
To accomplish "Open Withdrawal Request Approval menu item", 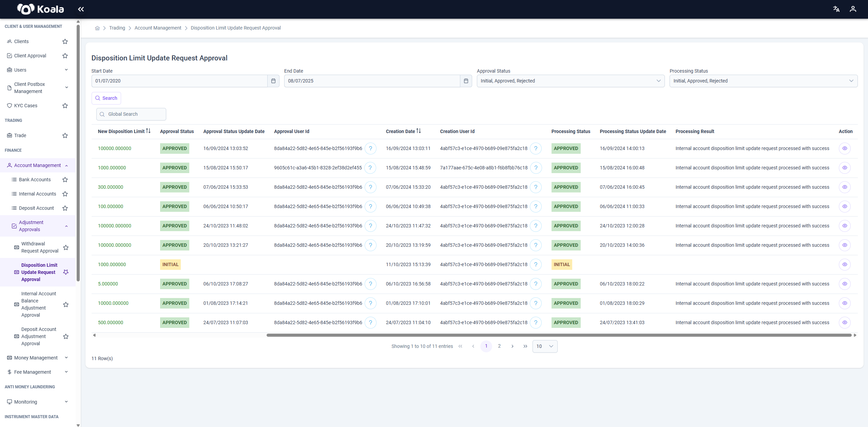I will click(x=40, y=247).
